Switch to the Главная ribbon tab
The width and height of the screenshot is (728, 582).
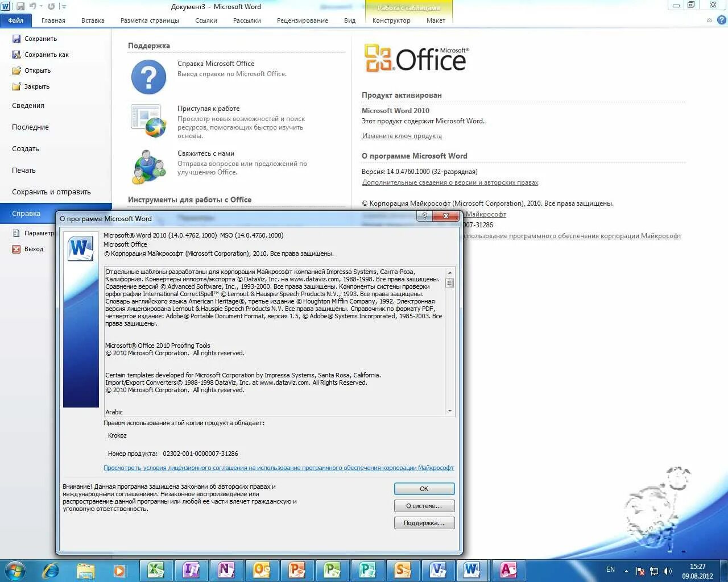point(53,20)
